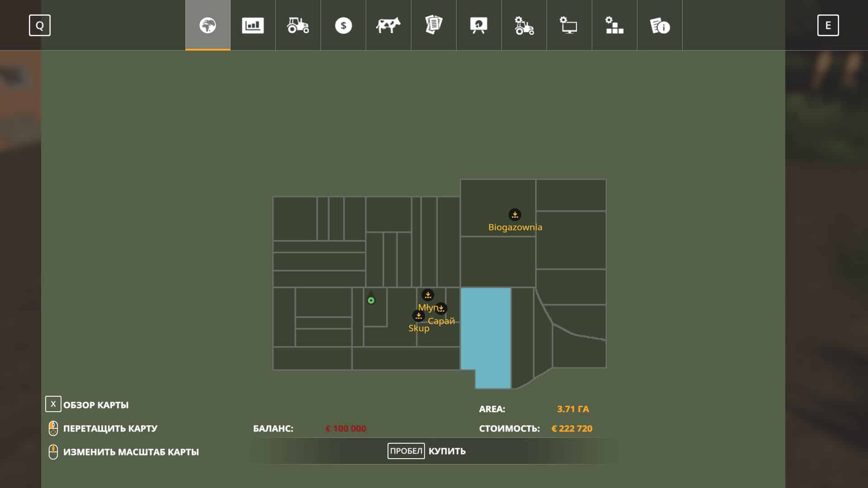
Task: Click the Biogazownia map marker
Action: click(514, 215)
